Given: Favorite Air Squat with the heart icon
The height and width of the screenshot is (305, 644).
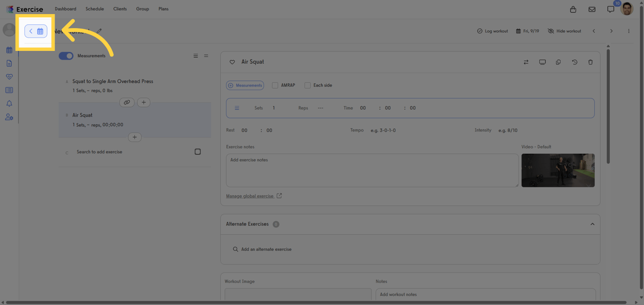Looking at the screenshot, I should pyautogui.click(x=232, y=62).
